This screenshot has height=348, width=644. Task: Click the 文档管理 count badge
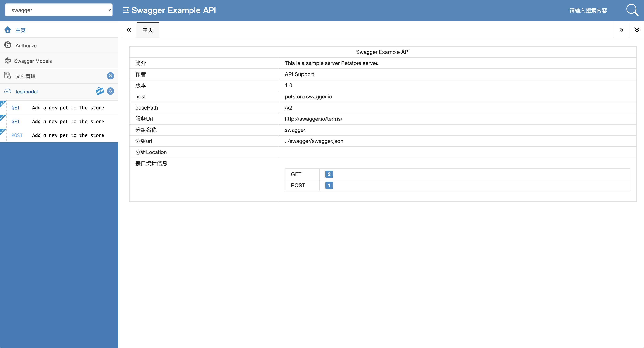(110, 76)
